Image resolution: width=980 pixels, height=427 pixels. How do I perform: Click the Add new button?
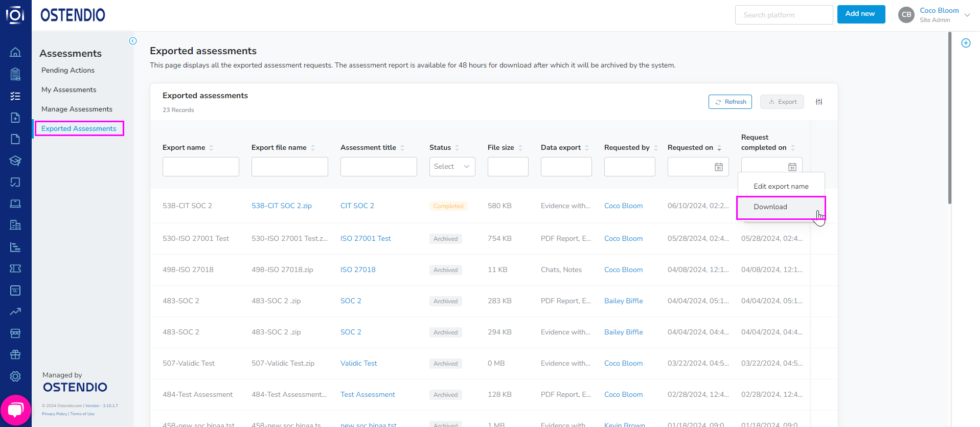[x=861, y=14]
